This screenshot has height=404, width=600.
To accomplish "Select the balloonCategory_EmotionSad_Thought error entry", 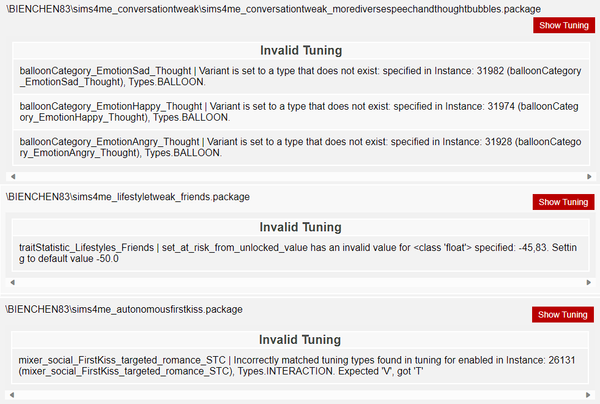I will [299, 78].
